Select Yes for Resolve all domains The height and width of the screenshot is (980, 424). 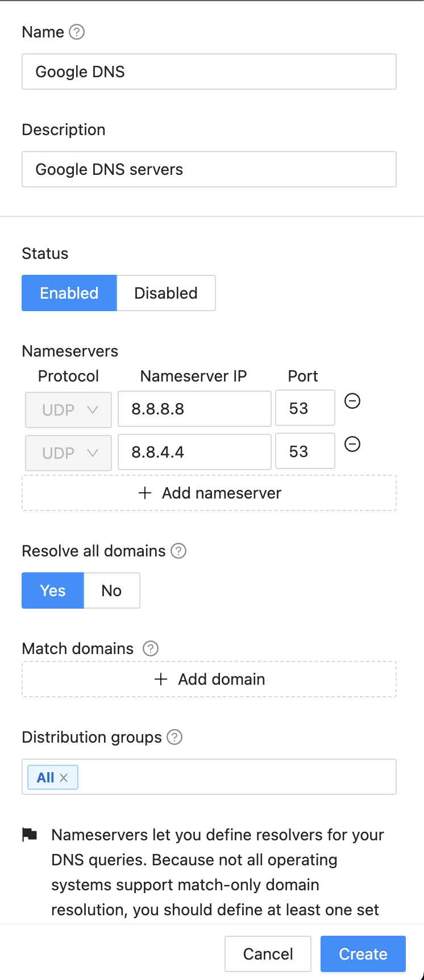pyautogui.click(x=53, y=590)
